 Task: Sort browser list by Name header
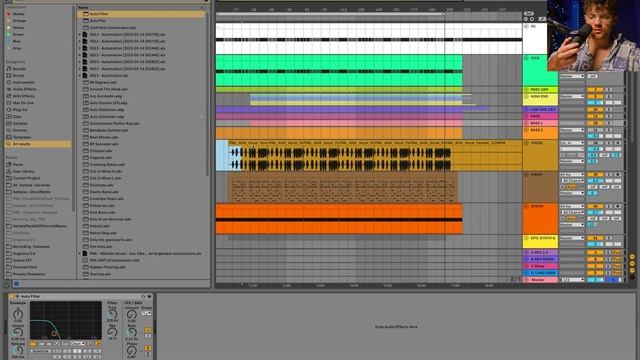tap(83, 7)
